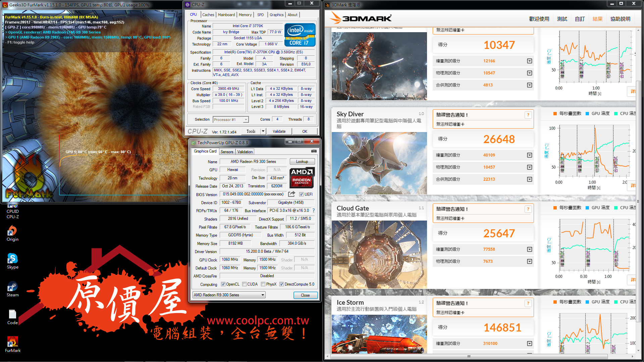Open the Tools dropdown arrow in CPU-Z

263,131
